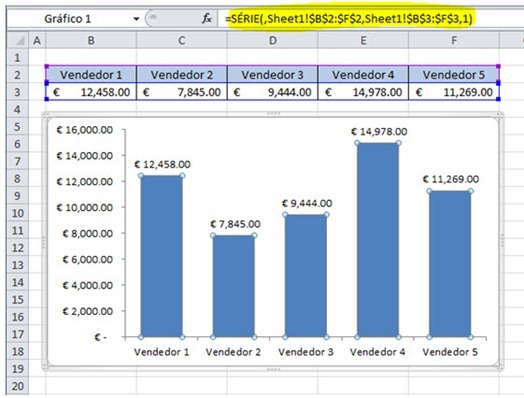The width and height of the screenshot is (524, 398).
Task: Click cell D2 containing Vendedor 3
Action: pyautogui.click(x=273, y=75)
